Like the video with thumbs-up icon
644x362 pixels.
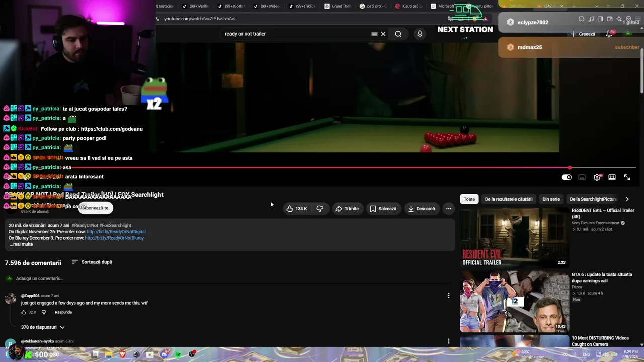(296, 209)
